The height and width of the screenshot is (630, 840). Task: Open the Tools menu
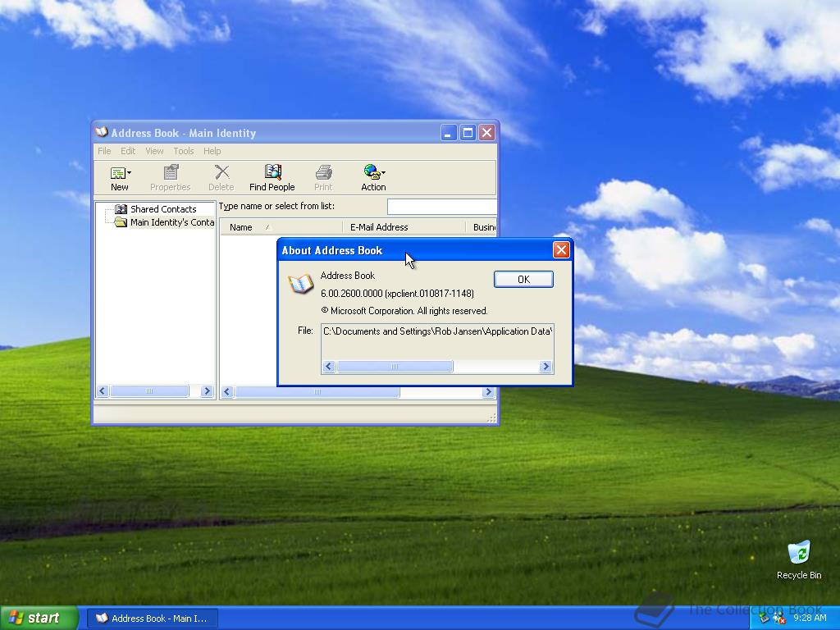click(183, 151)
